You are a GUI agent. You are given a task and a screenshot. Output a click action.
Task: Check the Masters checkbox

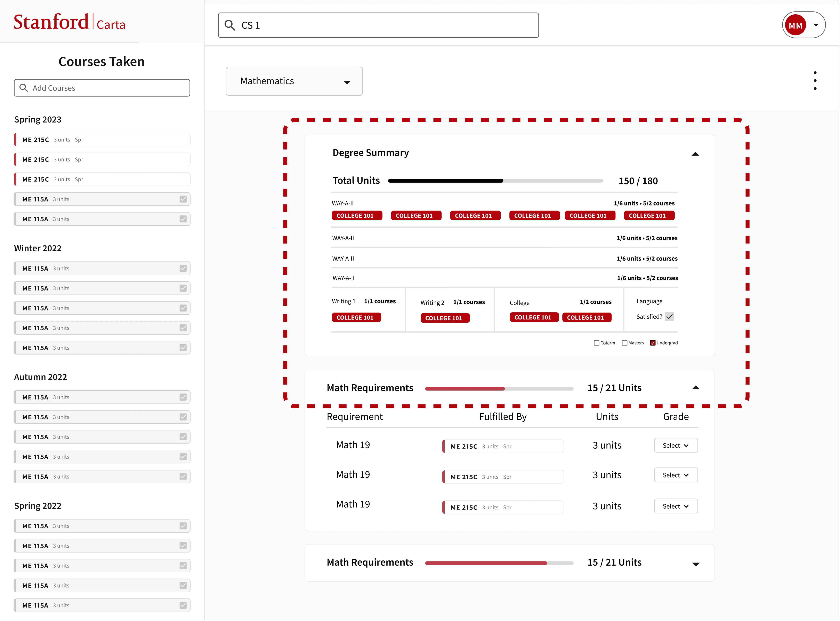(x=625, y=343)
